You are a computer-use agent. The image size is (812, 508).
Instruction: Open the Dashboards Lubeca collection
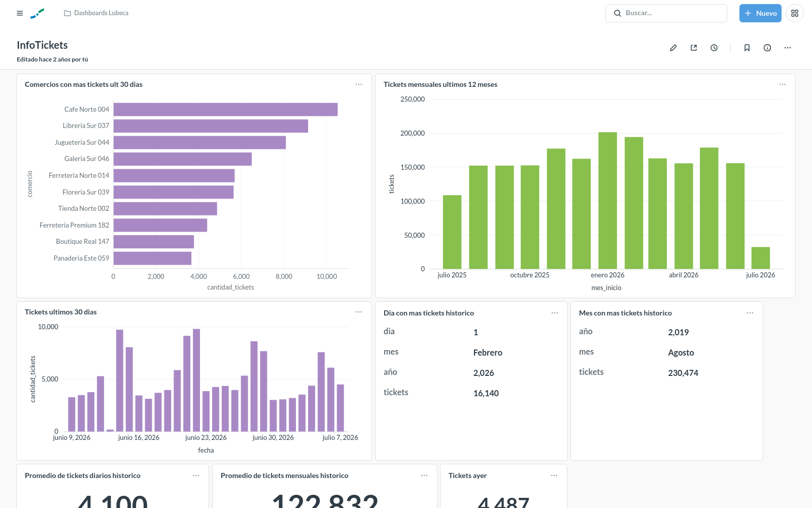[x=96, y=13]
